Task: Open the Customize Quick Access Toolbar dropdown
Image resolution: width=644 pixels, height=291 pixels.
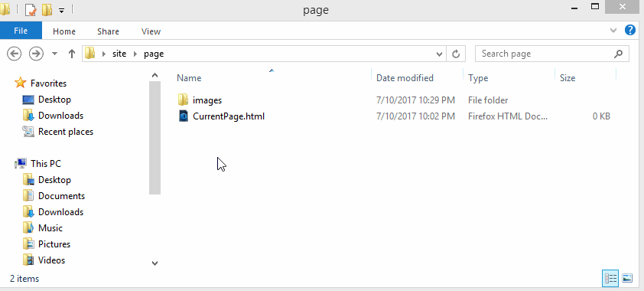Action: pos(61,11)
